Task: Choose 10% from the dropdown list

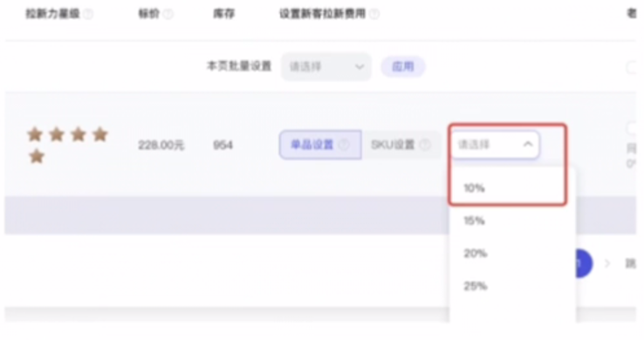Action: click(511, 187)
